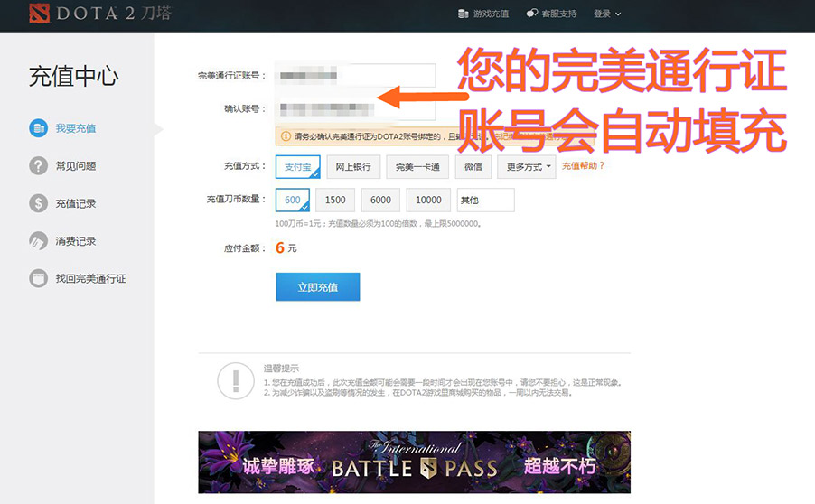Click the 充值记录 dollar sign icon
Viewport: 815px width, 504px height.
(x=39, y=203)
